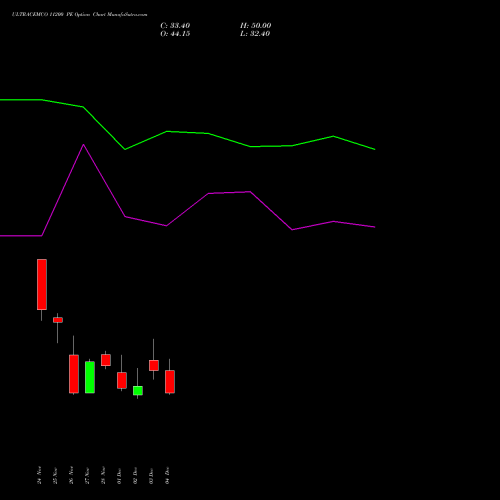Click the high value H: 50.00

[x=256, y=26]
